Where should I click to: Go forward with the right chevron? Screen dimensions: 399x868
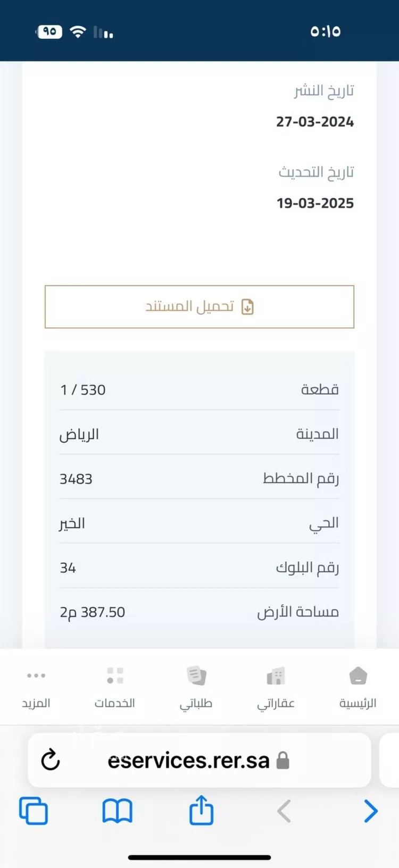(x=370, y=811)
